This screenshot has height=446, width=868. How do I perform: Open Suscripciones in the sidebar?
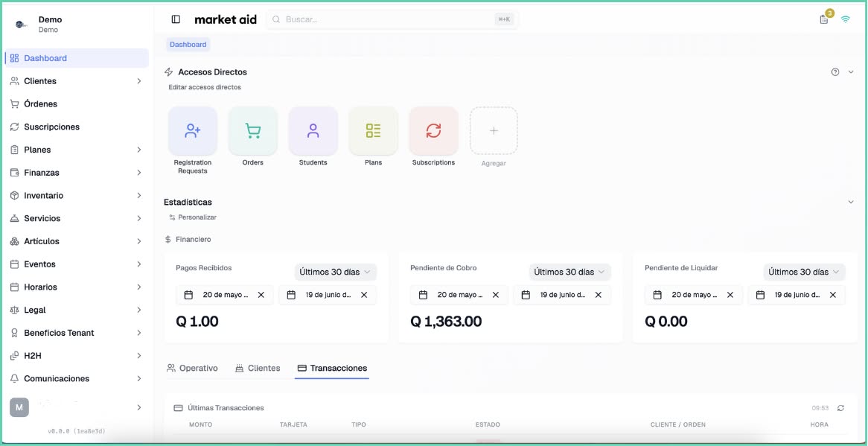77,127
